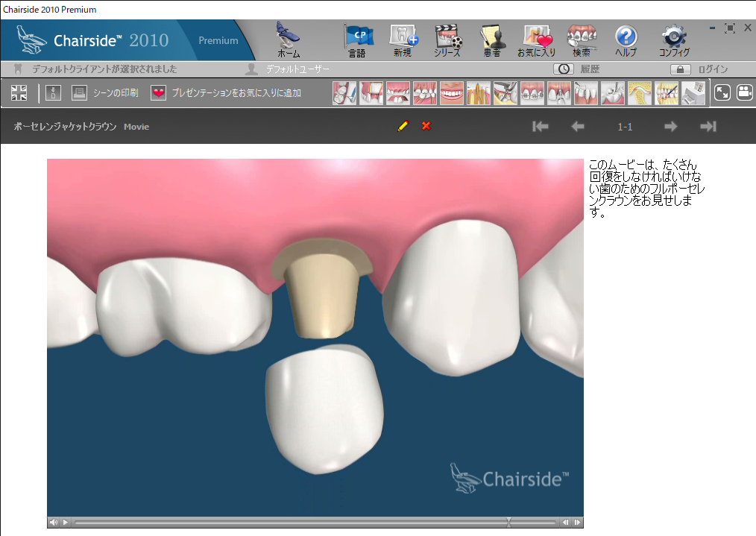Viewport: 756px width, 536px height.
Task: Click the printer icon for シーンの印刷
Action: [79, 92]
